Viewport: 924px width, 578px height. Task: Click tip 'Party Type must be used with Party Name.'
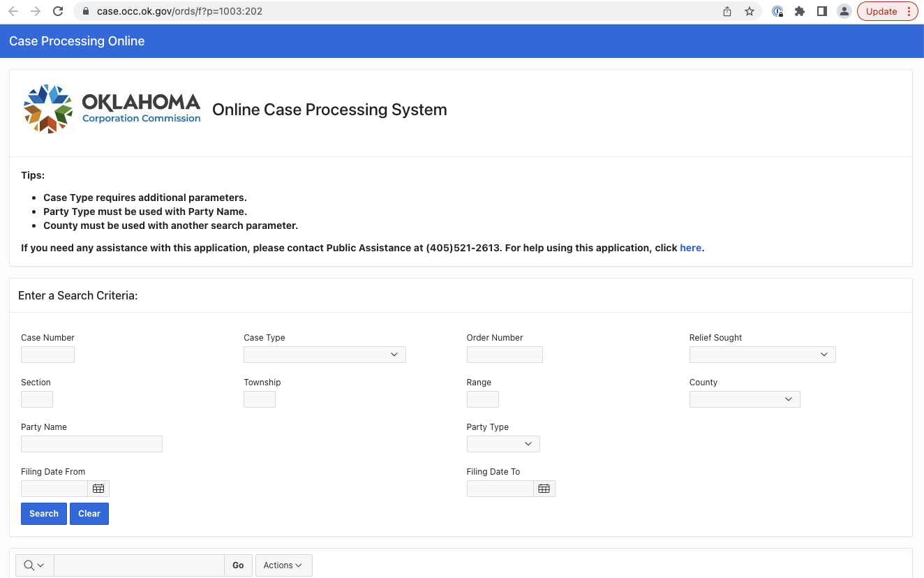click(x=145, y=212)
